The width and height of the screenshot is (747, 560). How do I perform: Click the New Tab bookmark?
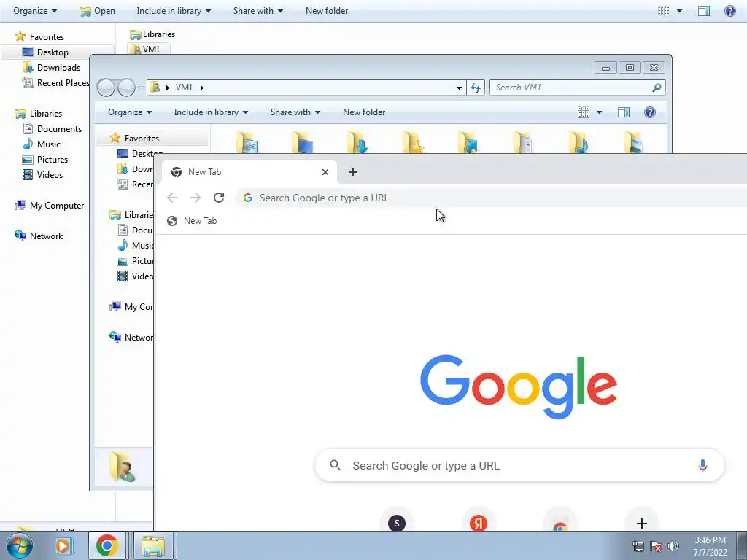tap(192, 220)
